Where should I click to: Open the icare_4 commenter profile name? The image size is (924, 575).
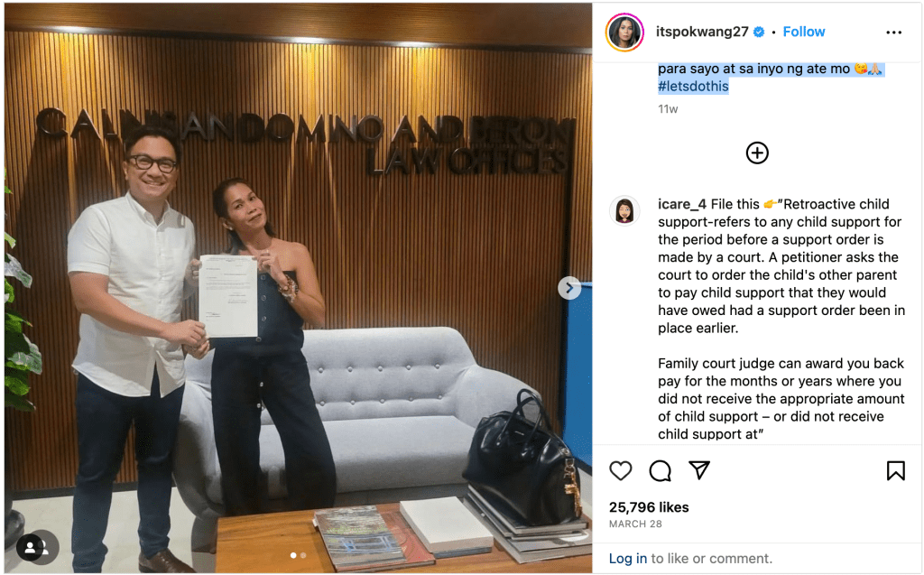click(x=682, y=204)
